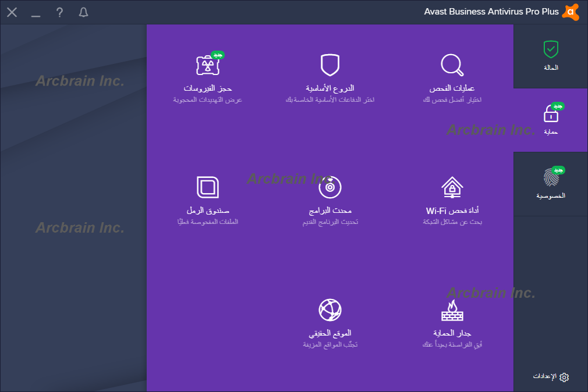Click 'تجنّب المواقع المزيفة' description text
Image resolution: width=588 pixels, height=392 pixels.
click(x=330, y=344)
